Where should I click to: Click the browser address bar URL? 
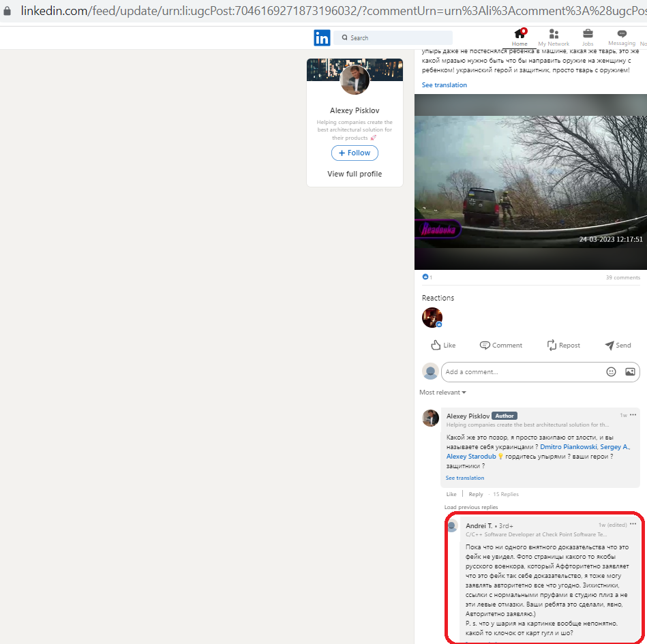[x=333, y=11]
